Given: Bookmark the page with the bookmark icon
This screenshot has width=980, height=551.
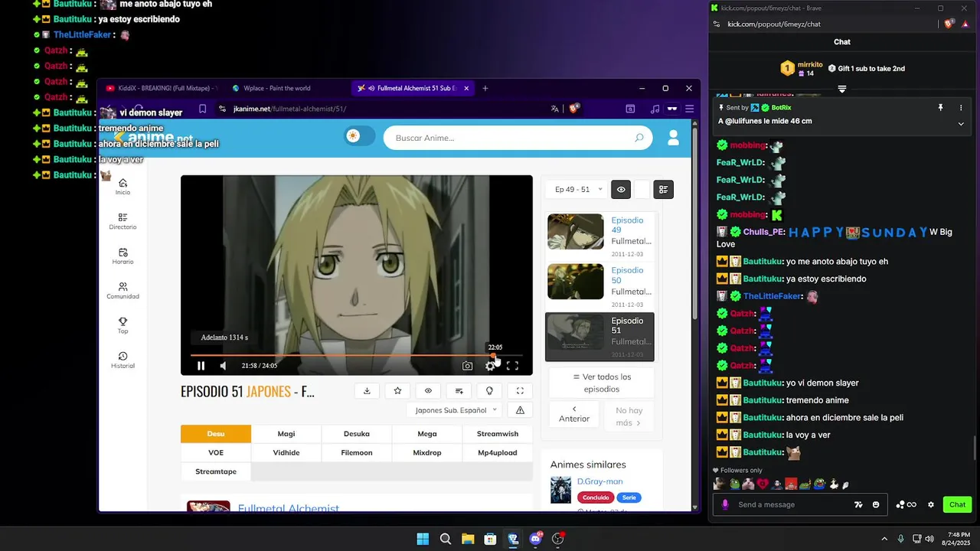Looking at the screenshot, I should (202, 109).
